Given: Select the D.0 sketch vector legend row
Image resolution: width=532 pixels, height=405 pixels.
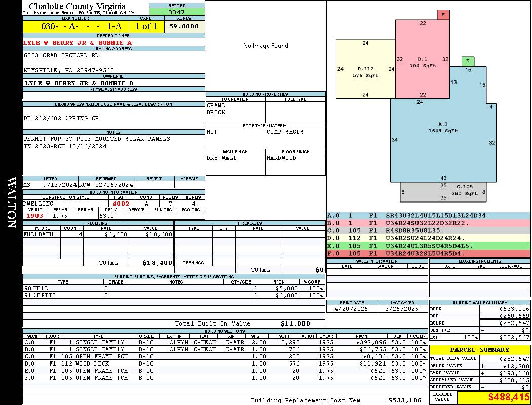Looking at the screenshot, I should coord(429,238).
